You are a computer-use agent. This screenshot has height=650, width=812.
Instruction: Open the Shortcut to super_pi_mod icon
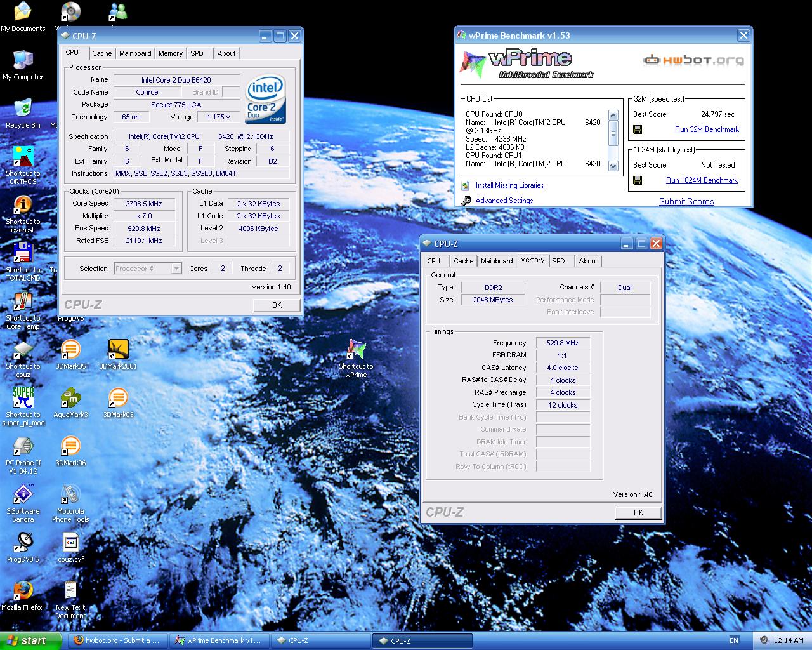(x=23, y=407)
